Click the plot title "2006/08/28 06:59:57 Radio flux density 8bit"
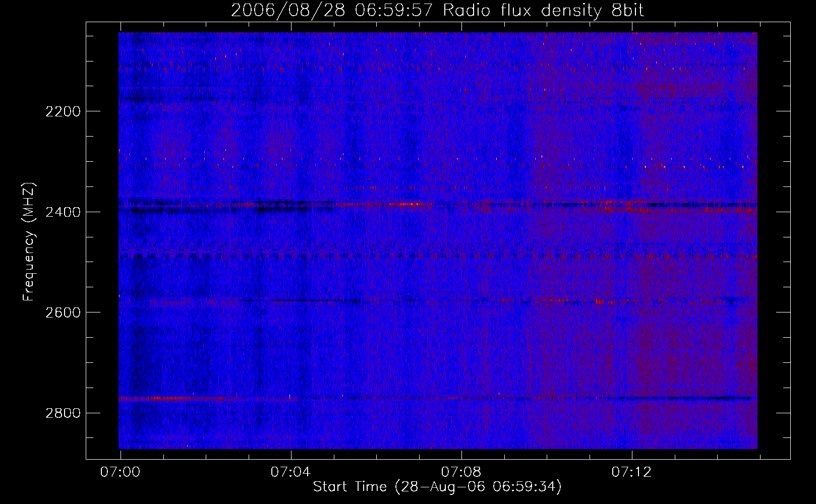 click(x=438, y=10)
